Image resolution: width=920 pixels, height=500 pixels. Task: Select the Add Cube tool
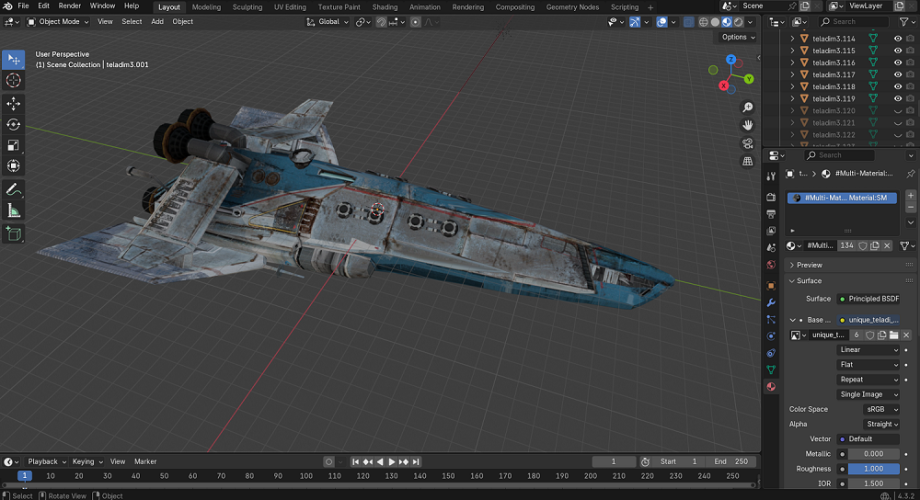[x=14, y=234]
